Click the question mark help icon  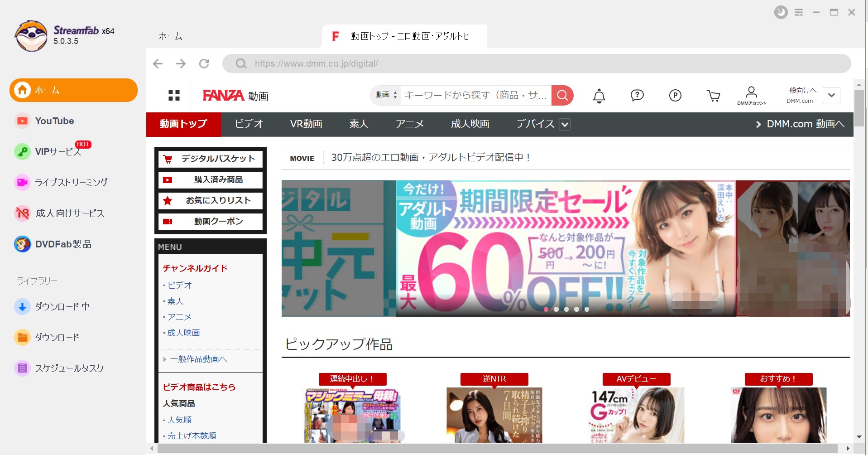(x=637, y=95)
